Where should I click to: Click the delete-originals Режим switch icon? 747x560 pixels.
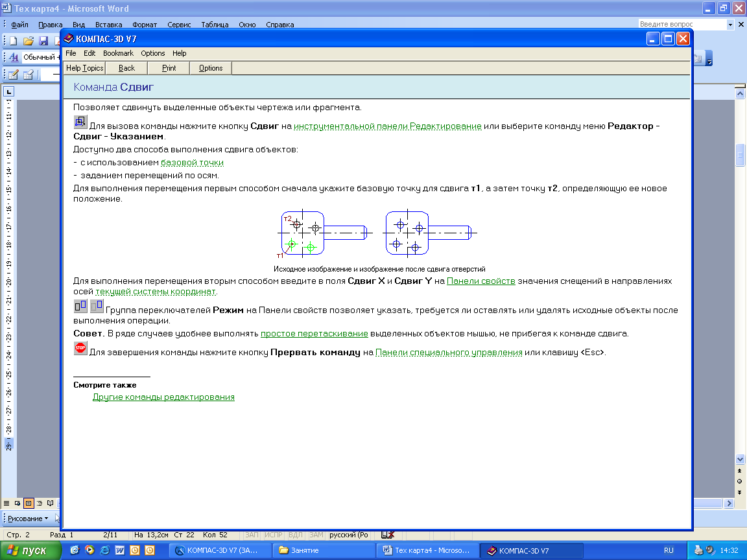(x=97, y=306)
